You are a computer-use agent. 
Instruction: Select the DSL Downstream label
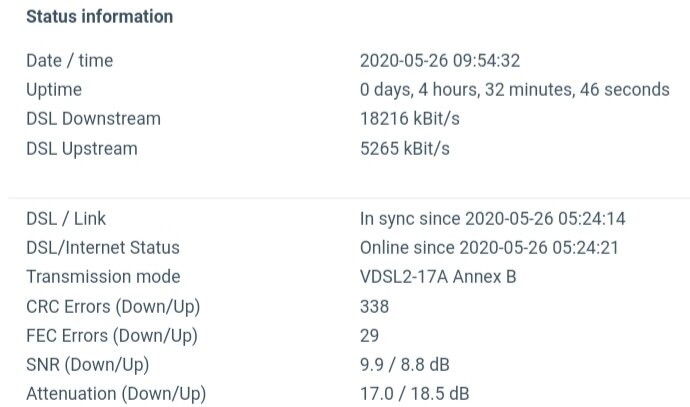pos(93,119)
